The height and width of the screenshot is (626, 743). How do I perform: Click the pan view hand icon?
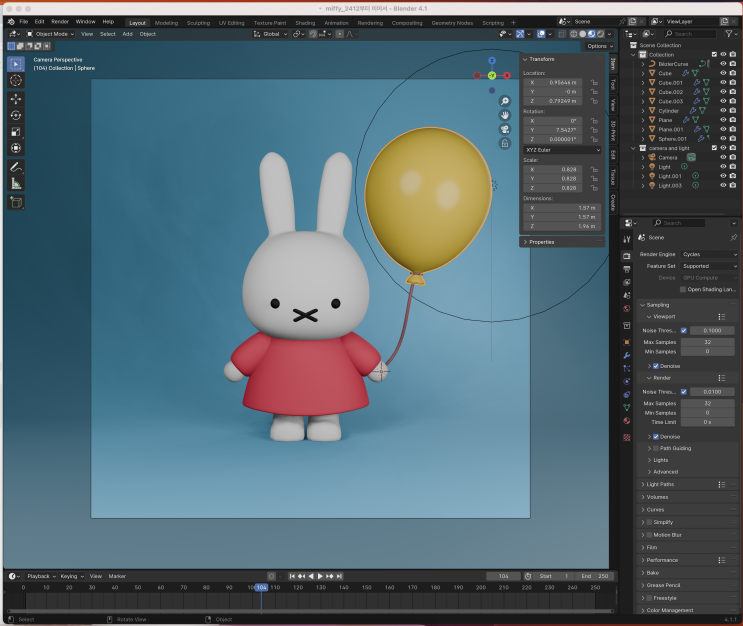pos(505,115)
